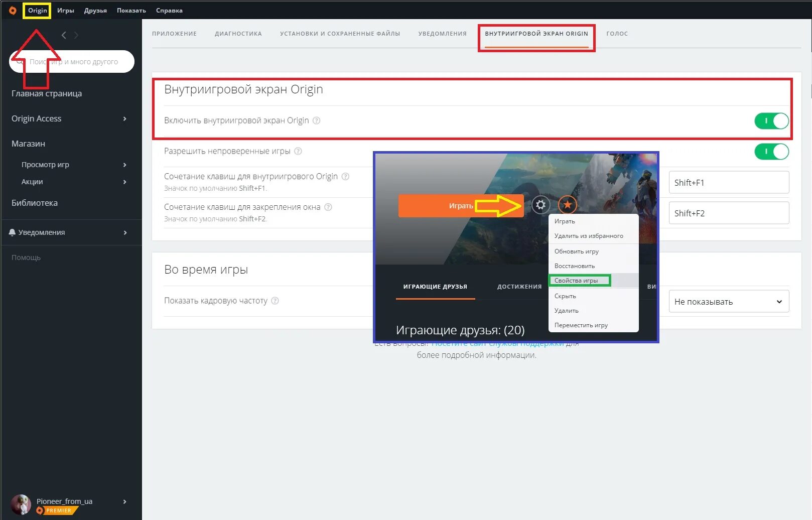Switch to the Уведомления settings tab
Screen dimensions: 812x520
coord(442,34)
